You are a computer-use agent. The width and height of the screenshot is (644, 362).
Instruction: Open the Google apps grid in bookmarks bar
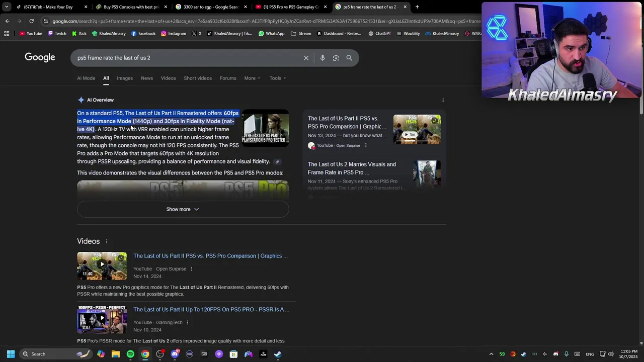7,34
